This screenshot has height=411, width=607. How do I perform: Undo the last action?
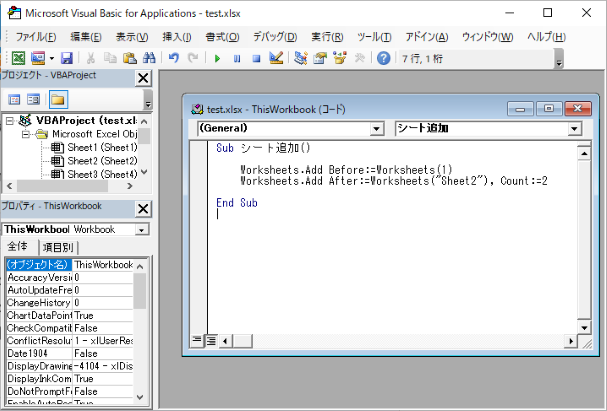coord(174,58)
